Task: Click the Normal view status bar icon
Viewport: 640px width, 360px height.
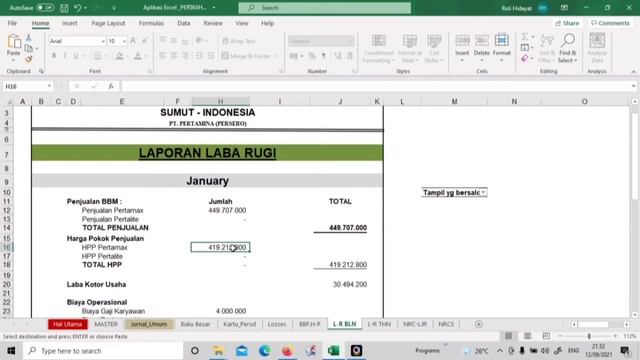Action: coord(509,336)
